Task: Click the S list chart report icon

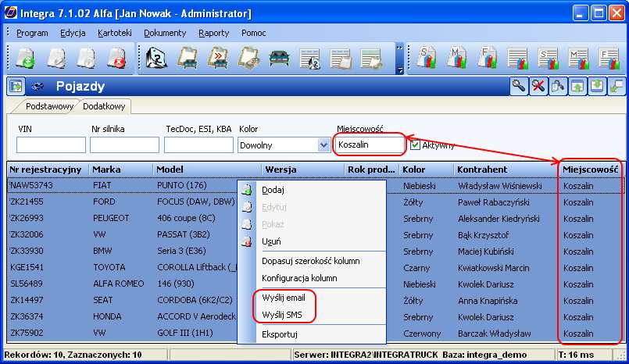Action: click(x=549, y=59)
